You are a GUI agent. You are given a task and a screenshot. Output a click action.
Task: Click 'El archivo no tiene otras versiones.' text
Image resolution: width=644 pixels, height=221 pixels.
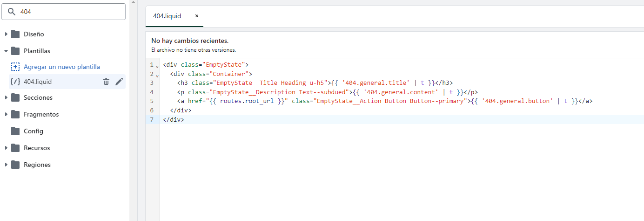click(194, 49)
